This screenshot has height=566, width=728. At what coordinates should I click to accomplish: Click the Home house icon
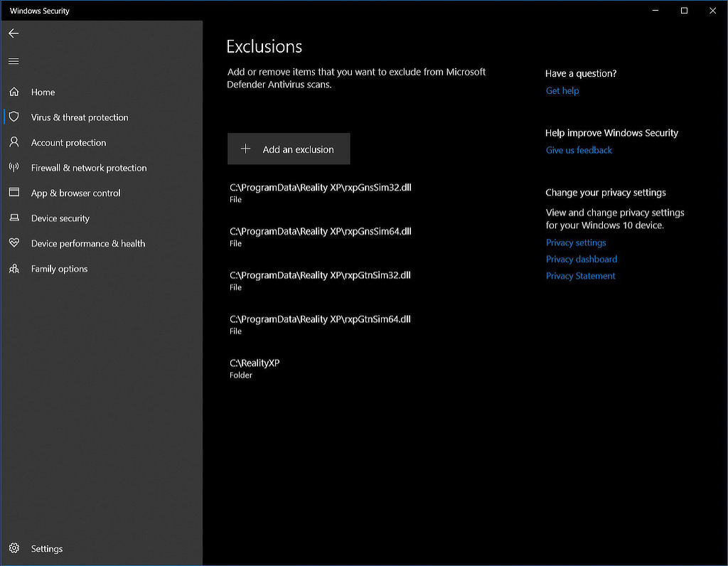[x=14, y=92]
